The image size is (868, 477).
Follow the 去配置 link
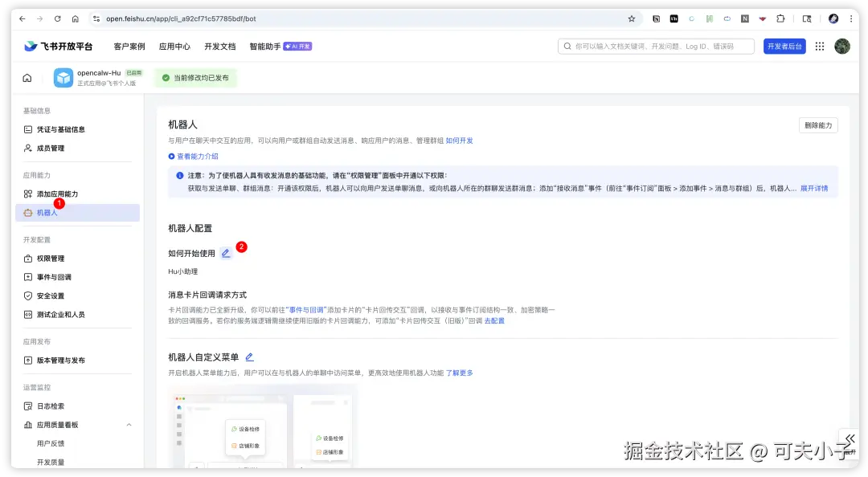coord(494,321)
